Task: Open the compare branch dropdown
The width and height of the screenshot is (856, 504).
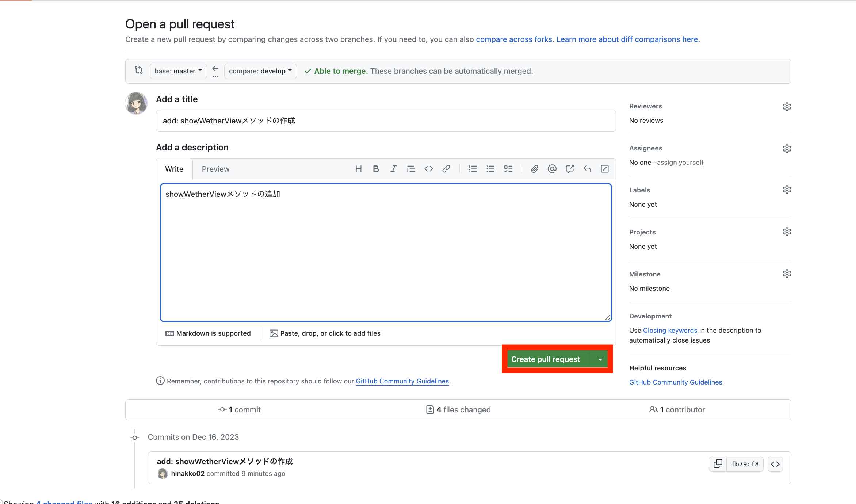Action: coord(260,71)
